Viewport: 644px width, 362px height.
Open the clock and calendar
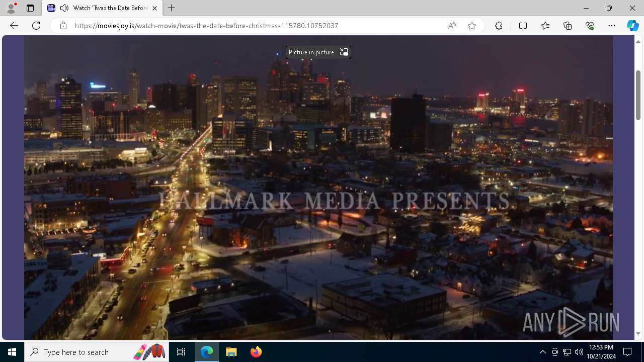(x=601, y=352)
